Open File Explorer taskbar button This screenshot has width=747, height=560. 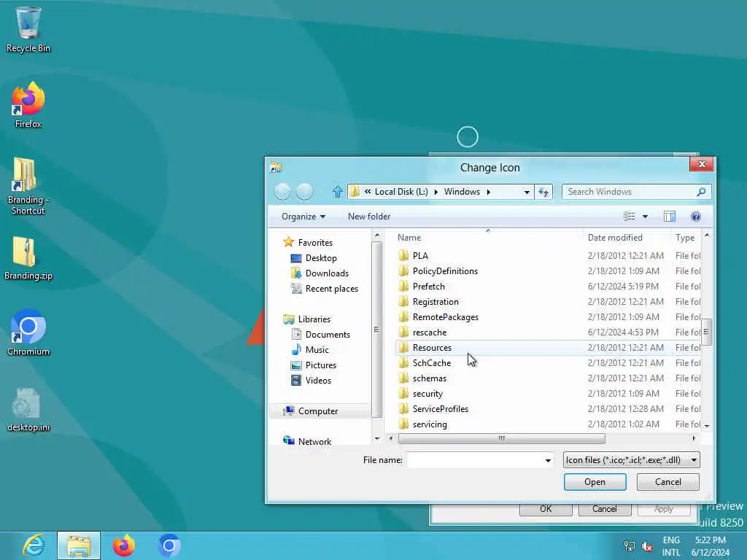pyautogui.click(x=79, y=545)
